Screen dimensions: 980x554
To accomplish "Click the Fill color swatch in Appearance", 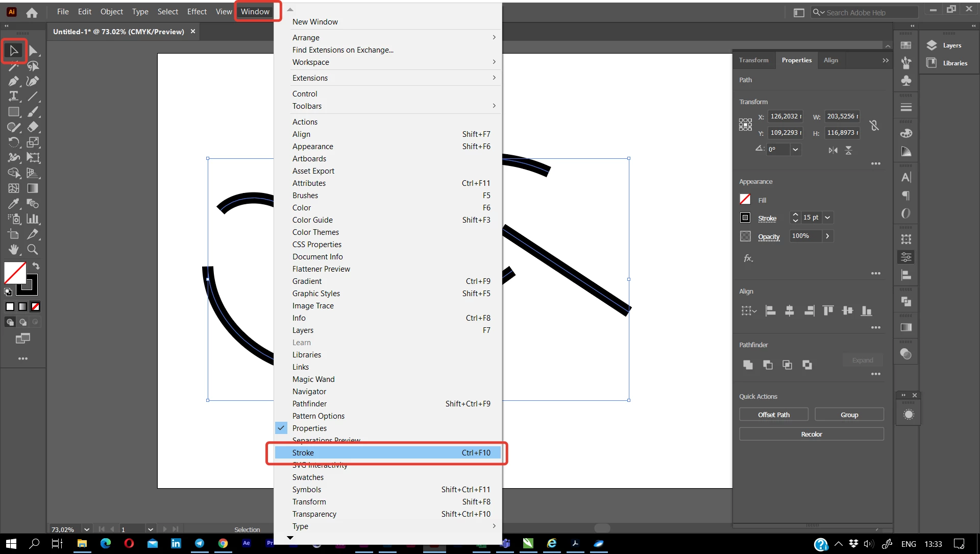I will (745, 200).
